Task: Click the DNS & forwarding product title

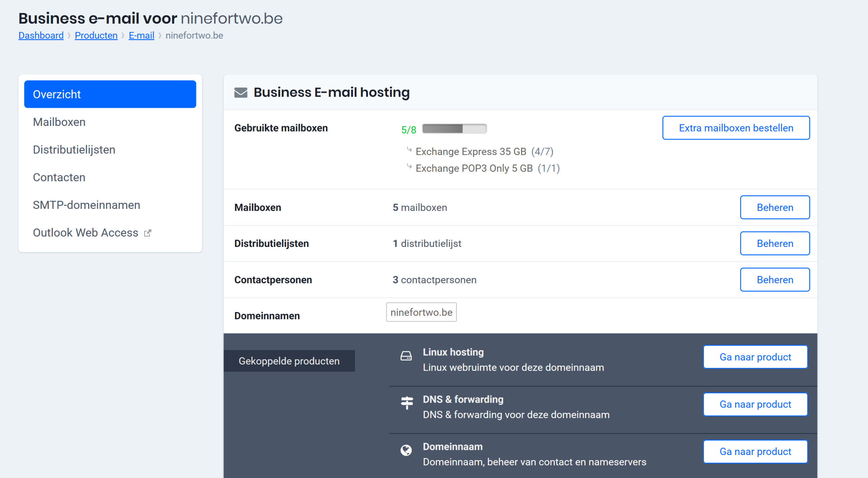Action: tap(463, 399)
